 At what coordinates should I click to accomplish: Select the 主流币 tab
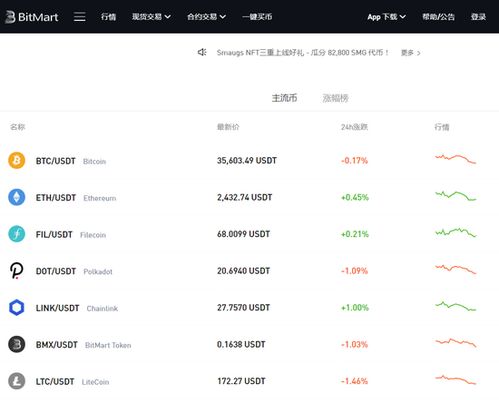(x=284, y=98)
